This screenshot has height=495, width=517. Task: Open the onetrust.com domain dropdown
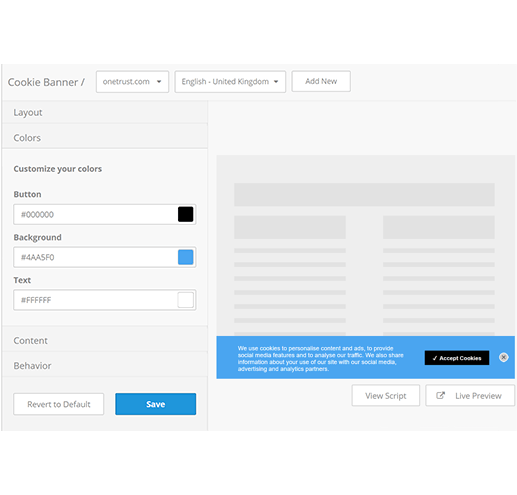pos(132,82)
